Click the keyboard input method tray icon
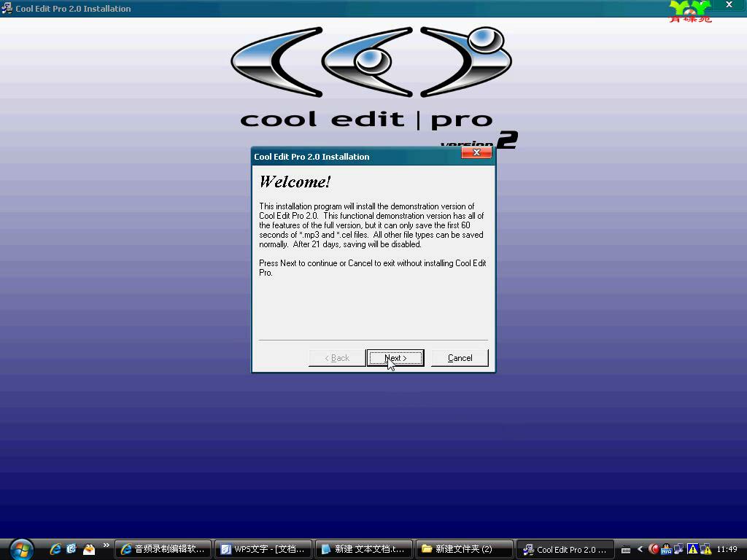 [626, 550]
